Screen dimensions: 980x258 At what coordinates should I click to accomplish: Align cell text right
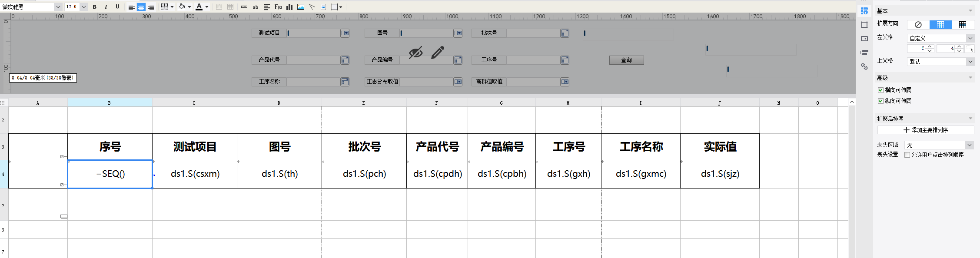point(151,7)
